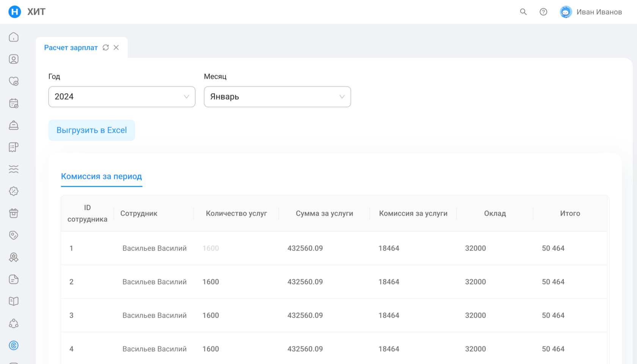Refresh the Расчет зарплат tab
The height and width of the screenshot is (364, 637).
point(106,47)
